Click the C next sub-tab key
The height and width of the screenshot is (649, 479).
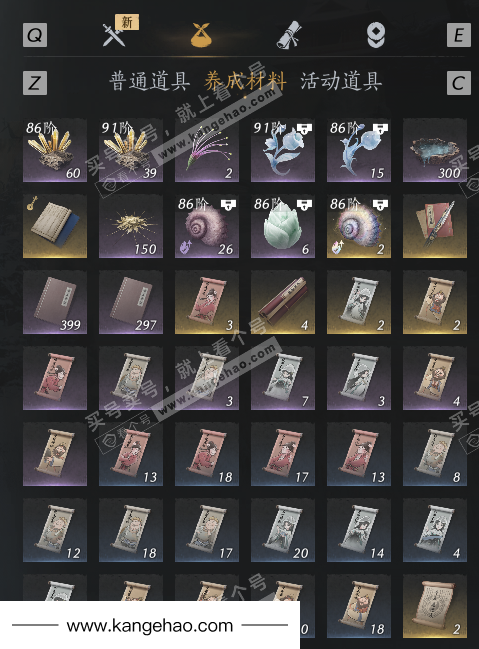point(459,83)
